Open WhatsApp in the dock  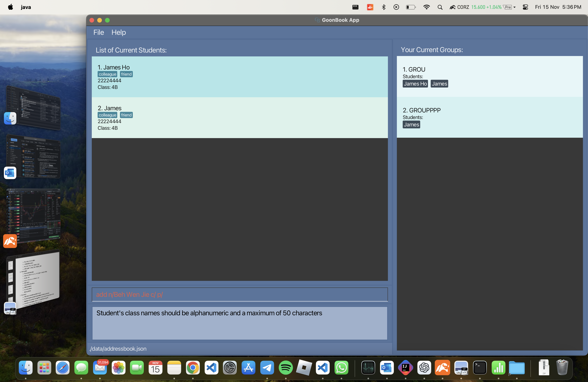click(341, 368)
